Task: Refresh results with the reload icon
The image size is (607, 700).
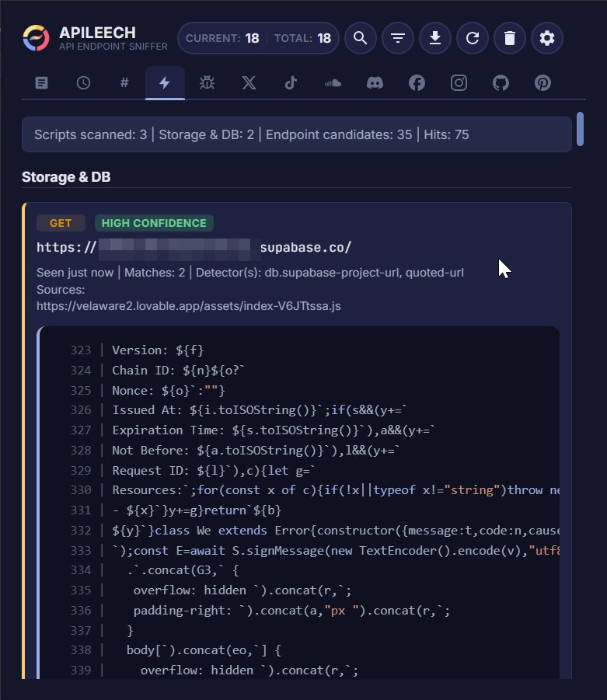Action: pos(473,38)
